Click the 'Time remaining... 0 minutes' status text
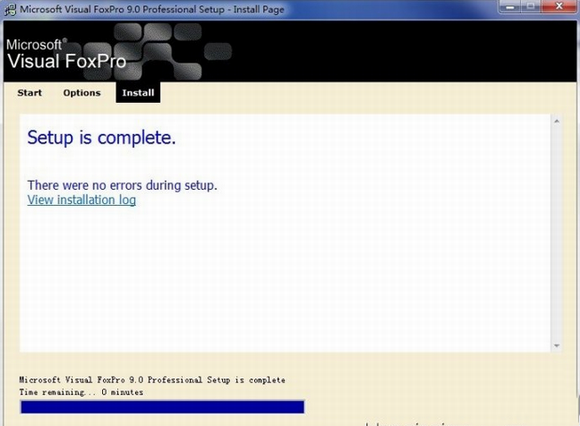 pyautogui.click(x=81, y=392)
